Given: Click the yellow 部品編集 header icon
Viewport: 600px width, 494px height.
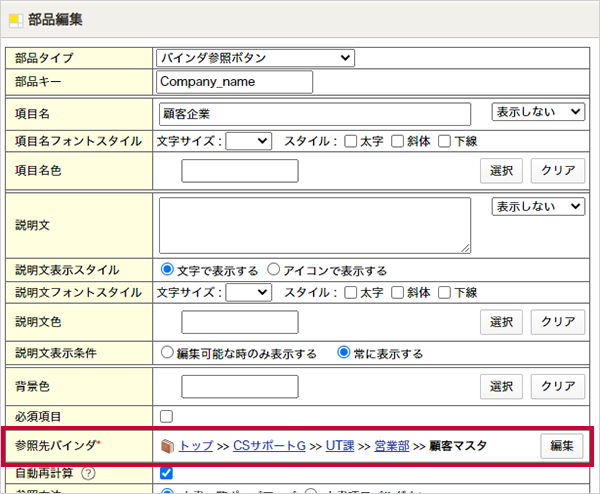Looking at the screenshot, I should coord(16,21).
